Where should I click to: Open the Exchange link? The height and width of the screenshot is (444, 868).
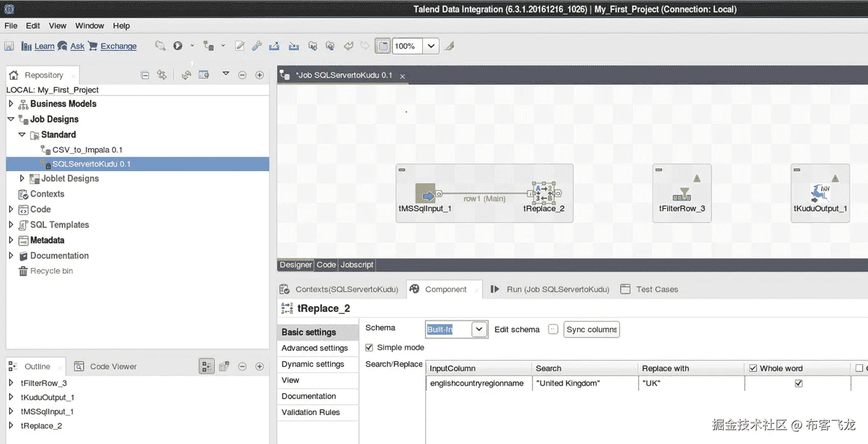pyautogui.click(x=118, y=46)
